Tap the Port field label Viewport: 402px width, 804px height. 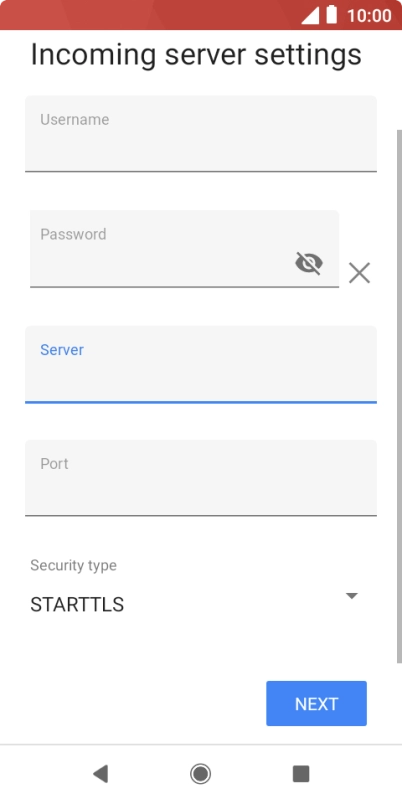pos(54,464)
